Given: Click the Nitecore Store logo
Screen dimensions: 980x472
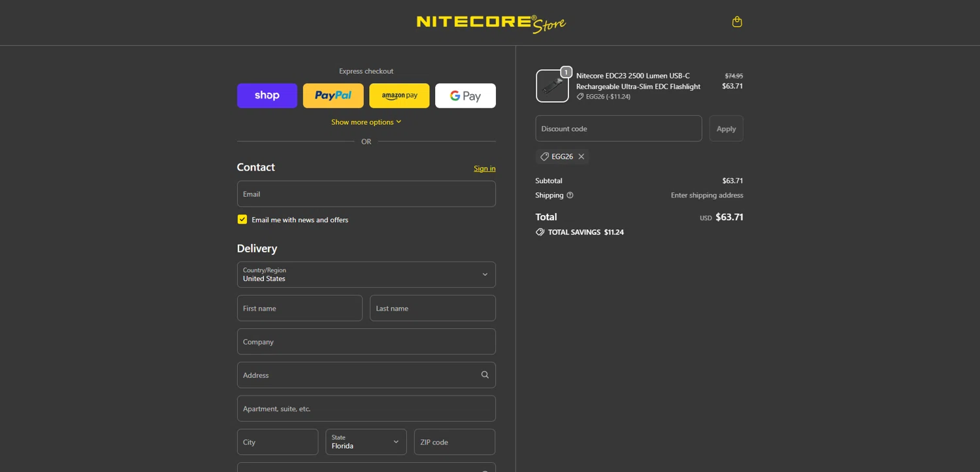Looking at the screenshot, I should pos(491,24).
